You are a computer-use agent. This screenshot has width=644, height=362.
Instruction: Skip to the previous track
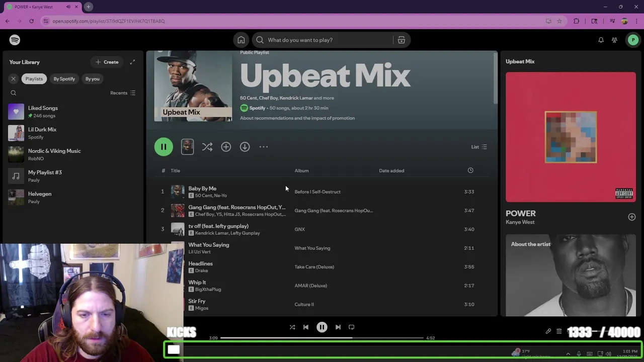(x=305, y=327)
